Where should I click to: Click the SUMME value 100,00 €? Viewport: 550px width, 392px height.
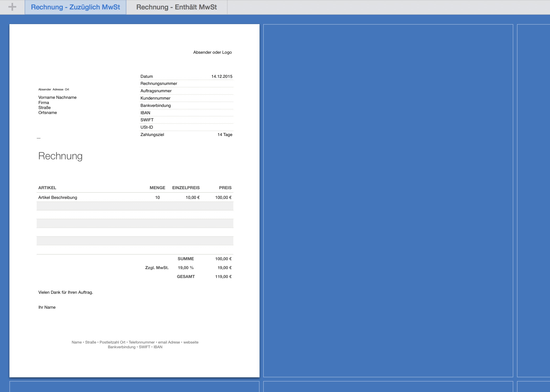(223, 259)
